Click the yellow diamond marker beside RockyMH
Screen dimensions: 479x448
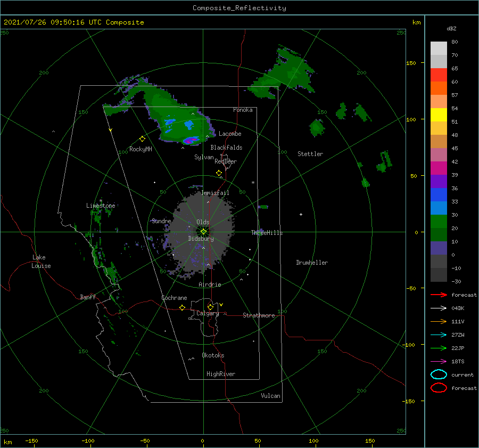coord(142,139)
